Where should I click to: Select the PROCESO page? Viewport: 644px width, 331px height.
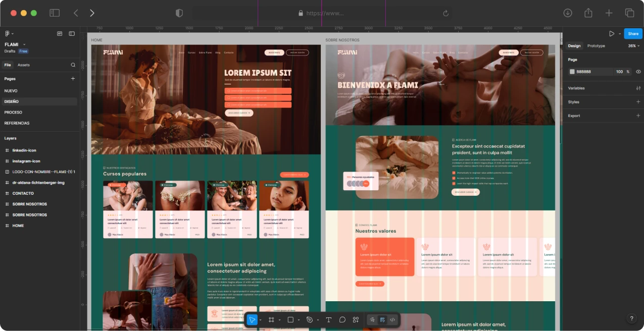click(x=13, y=113)
